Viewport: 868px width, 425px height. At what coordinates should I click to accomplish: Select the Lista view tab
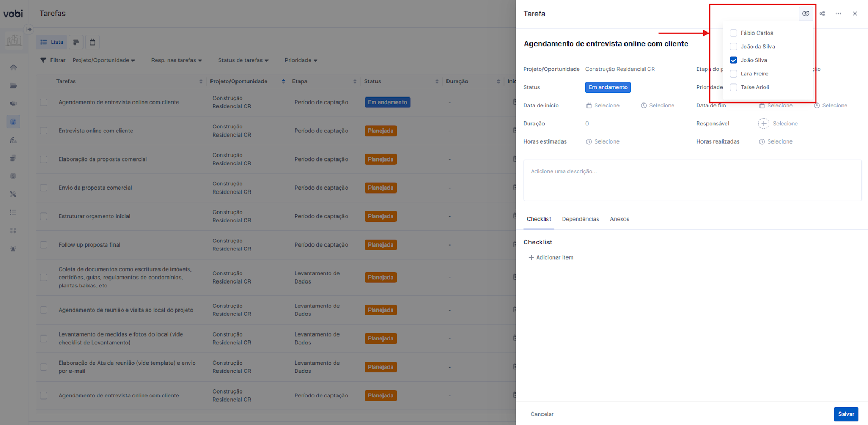point(52,42)
